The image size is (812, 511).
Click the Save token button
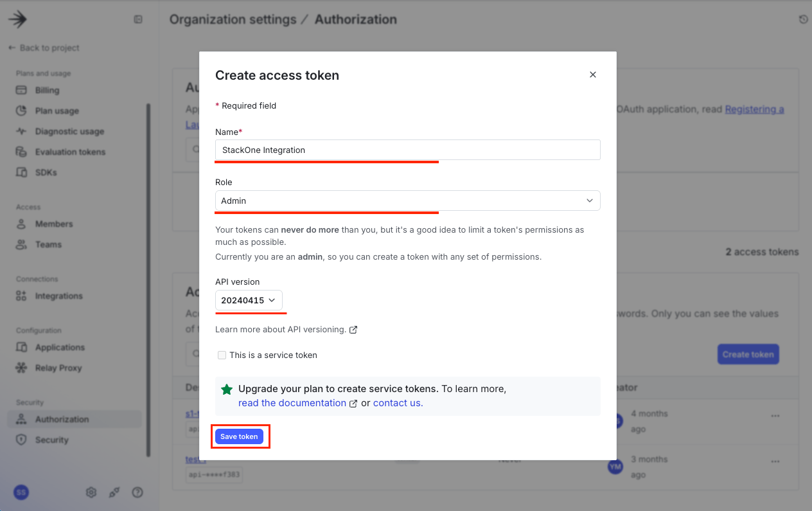point(239,436)
